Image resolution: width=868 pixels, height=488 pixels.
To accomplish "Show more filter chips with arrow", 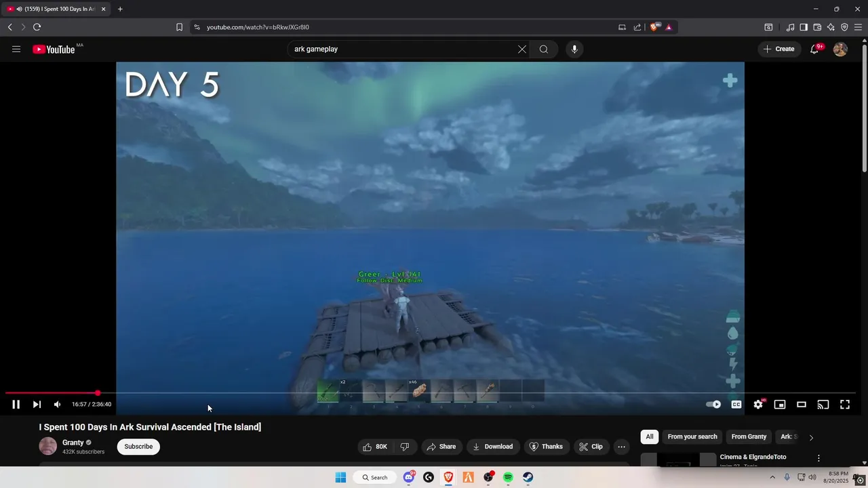I will coord(811,437).
